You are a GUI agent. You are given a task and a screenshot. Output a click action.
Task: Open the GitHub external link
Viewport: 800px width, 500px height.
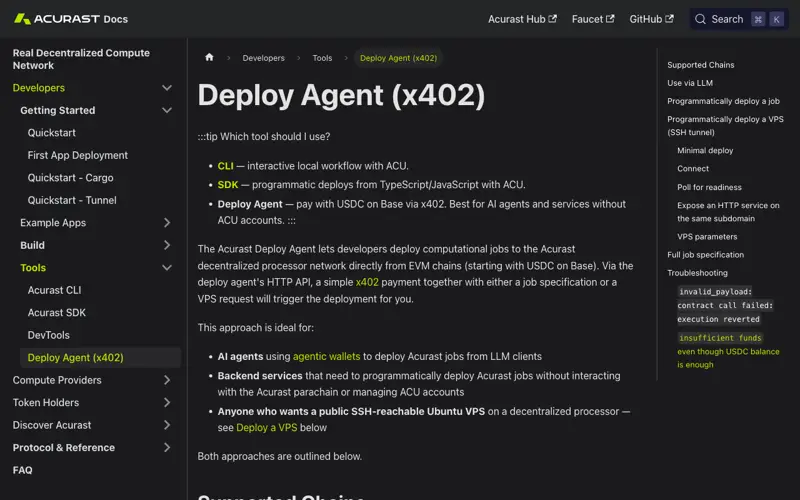[x=651, y=19]
